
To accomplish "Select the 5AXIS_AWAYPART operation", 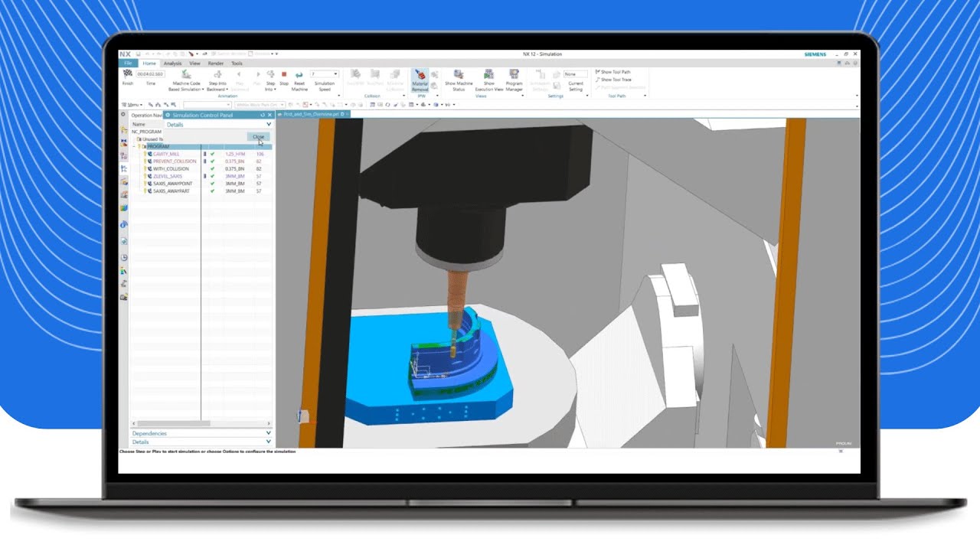I will click(171, 191).
